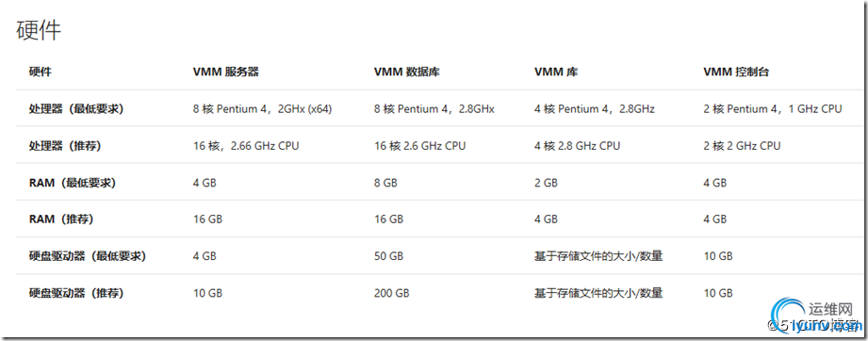Click the VMM 库 column header
868x341 pixels.
pos(556,72)
